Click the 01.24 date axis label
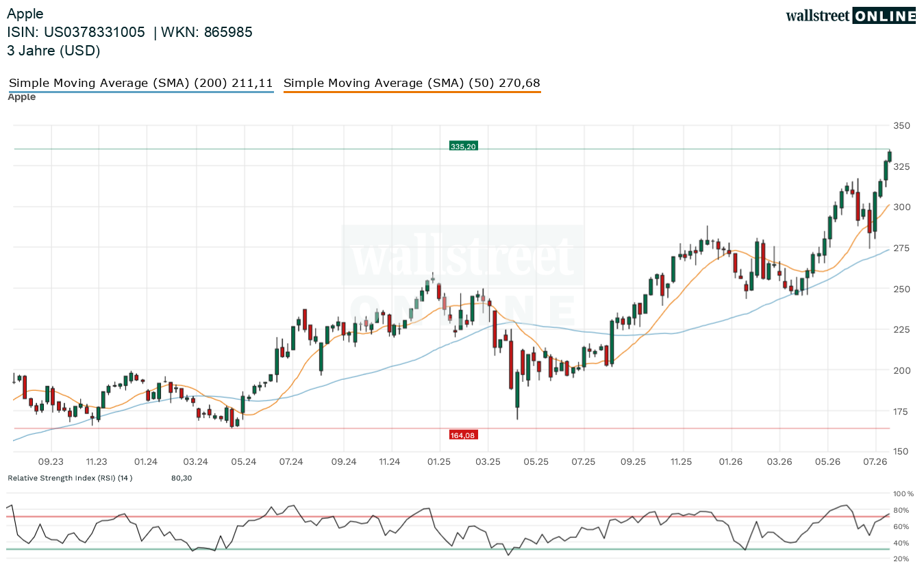Image resolution: width=924 pixels, height=577 pixels. pyautogui.click(x=146, y=462)
